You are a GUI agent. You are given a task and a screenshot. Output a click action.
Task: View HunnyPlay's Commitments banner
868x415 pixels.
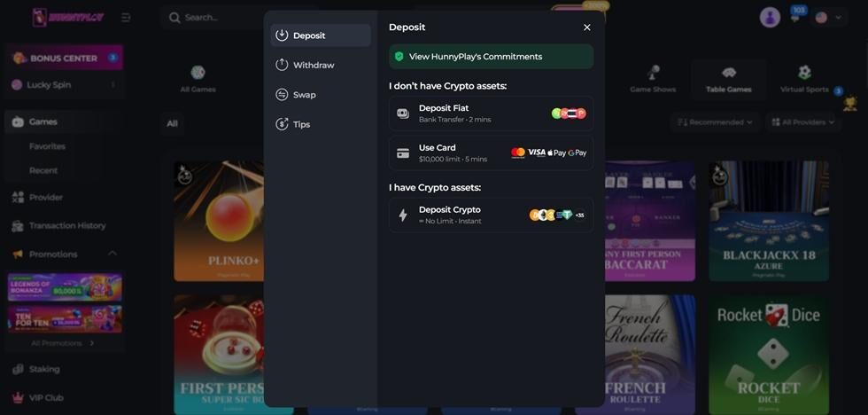(491, 57)
